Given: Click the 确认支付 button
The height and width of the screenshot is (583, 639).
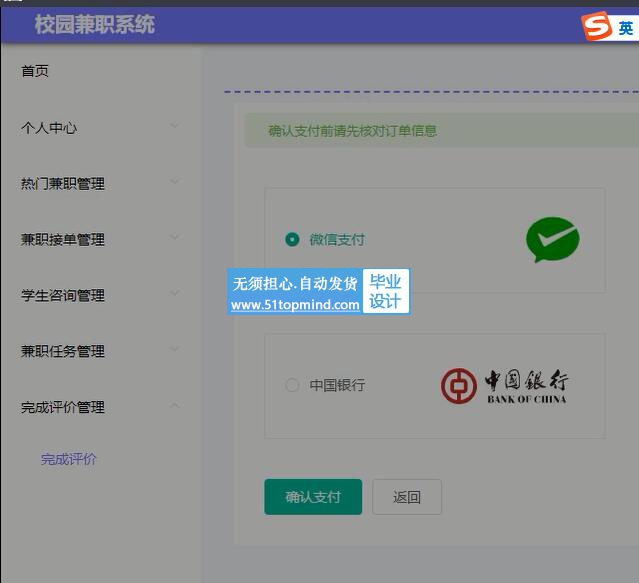Looking at the screenshot, I should coord(313,497).
